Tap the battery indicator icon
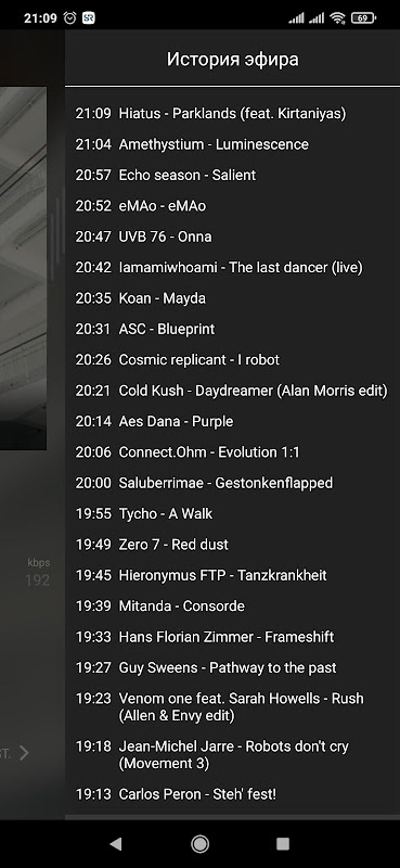Image resolution: width=400 pixels, height=868 pixels. point(364,18)
